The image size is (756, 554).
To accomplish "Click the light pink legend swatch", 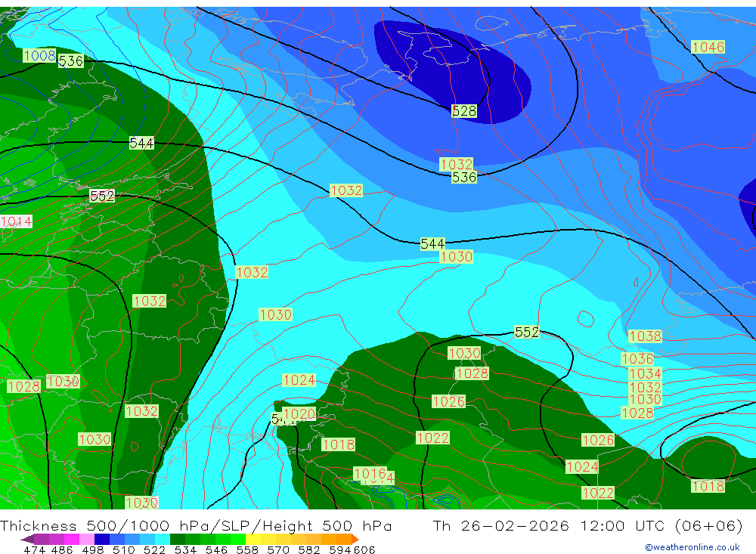I will [x=87, y=539].
